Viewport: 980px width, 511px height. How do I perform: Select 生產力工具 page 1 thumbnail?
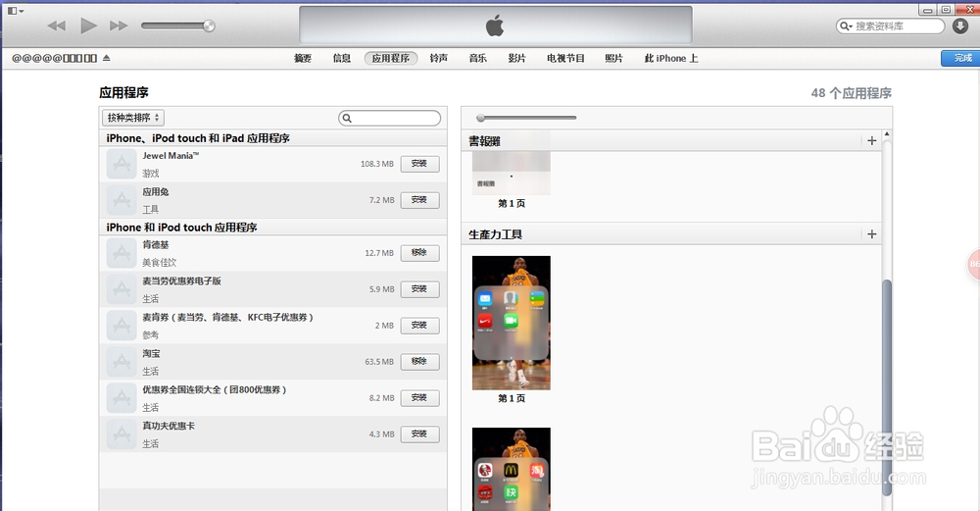512,323
